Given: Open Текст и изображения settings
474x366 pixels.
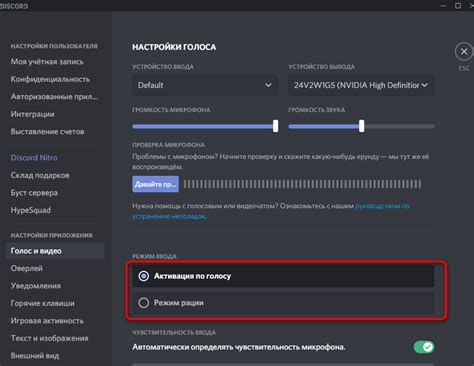Looking at the screenshot, I should click(x=49, y=338).
